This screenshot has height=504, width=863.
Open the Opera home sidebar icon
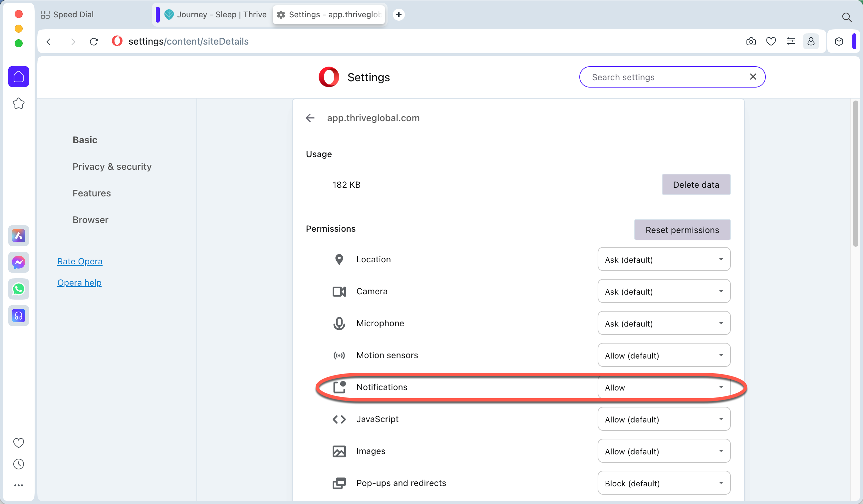coord(19,77)
